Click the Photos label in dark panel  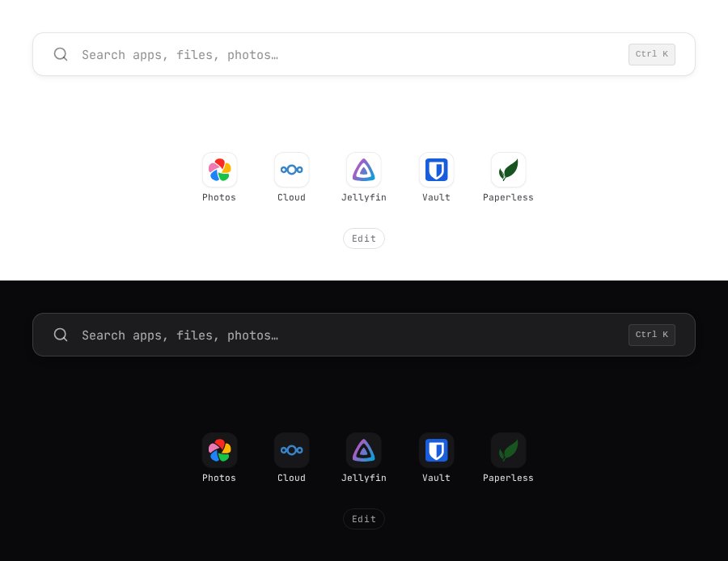click(x=219, y=478)
